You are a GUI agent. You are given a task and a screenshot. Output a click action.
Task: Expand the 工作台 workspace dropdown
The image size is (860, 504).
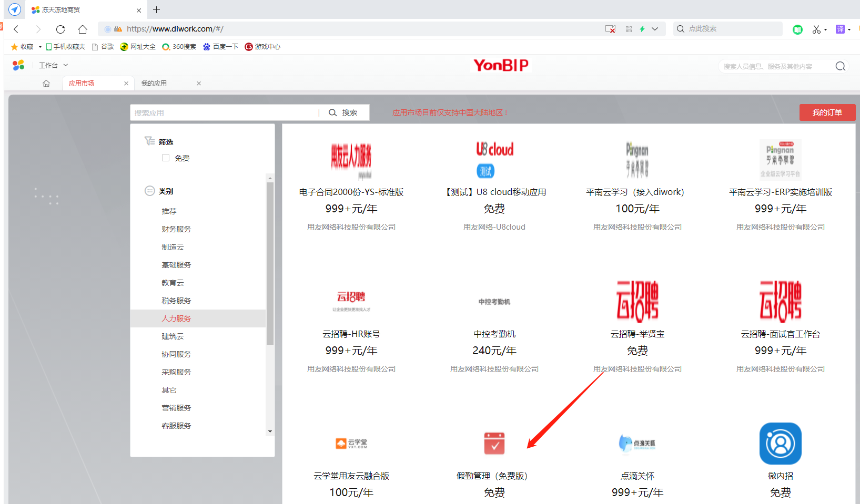(54, 66)
